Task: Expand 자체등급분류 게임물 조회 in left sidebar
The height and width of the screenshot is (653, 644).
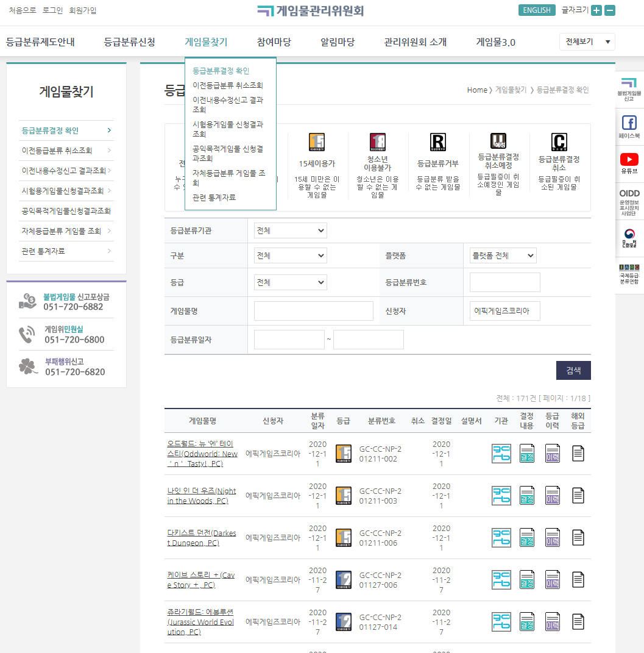Action: 66,230
